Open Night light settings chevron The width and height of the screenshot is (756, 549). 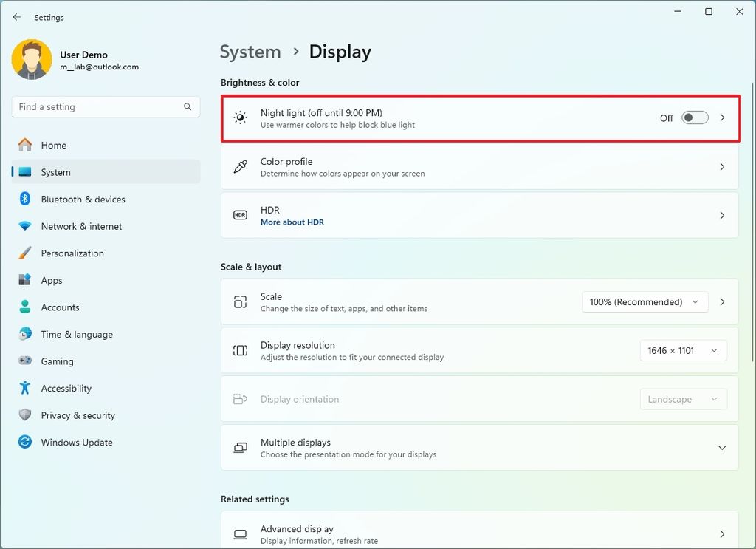tap(722, 117)
